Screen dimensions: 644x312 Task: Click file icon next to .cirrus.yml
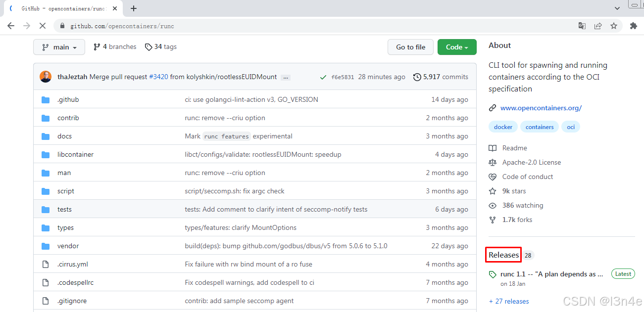[46, 264]
